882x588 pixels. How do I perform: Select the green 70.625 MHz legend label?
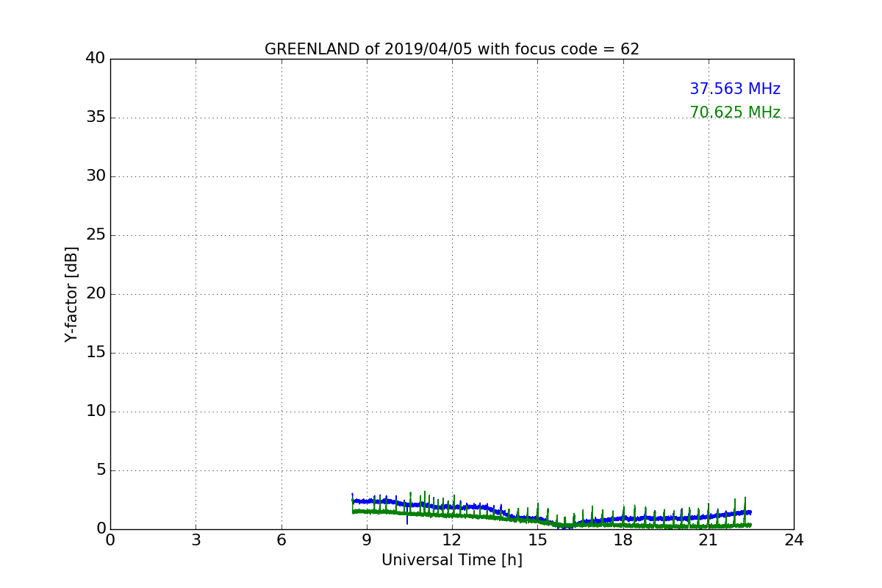pyautogui.click(x=735, y=112)
